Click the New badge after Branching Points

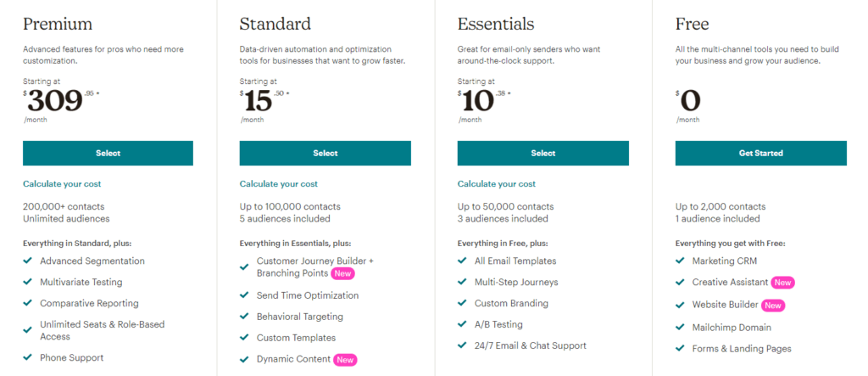(x=342, y=273)
